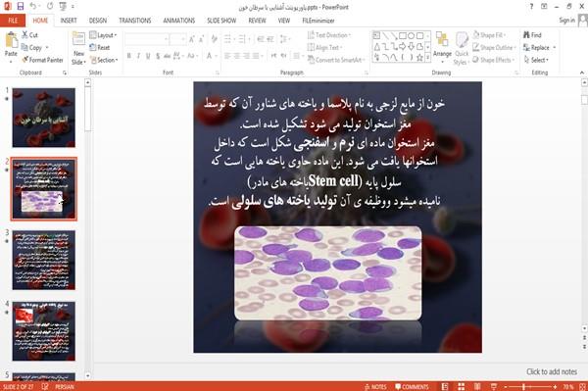Screen dimensions: 588x391
Task: Start Slide Show from status bar icon
Action: click(x=494, y=386)
